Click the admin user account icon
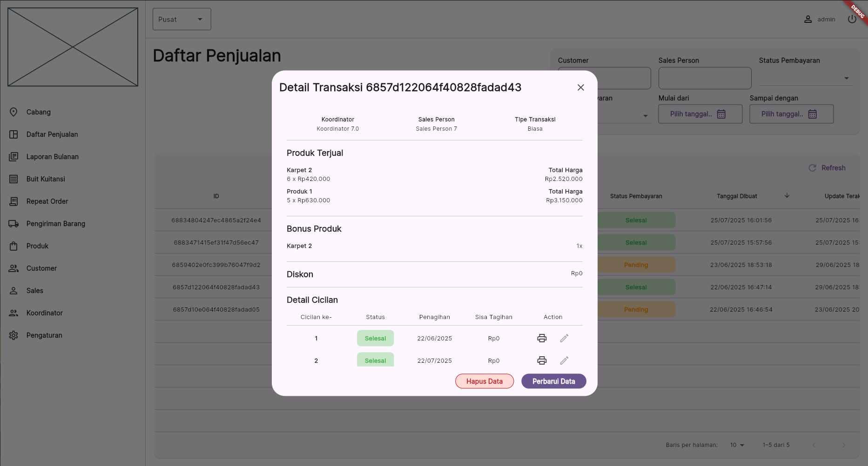 [x=807, y=19]
